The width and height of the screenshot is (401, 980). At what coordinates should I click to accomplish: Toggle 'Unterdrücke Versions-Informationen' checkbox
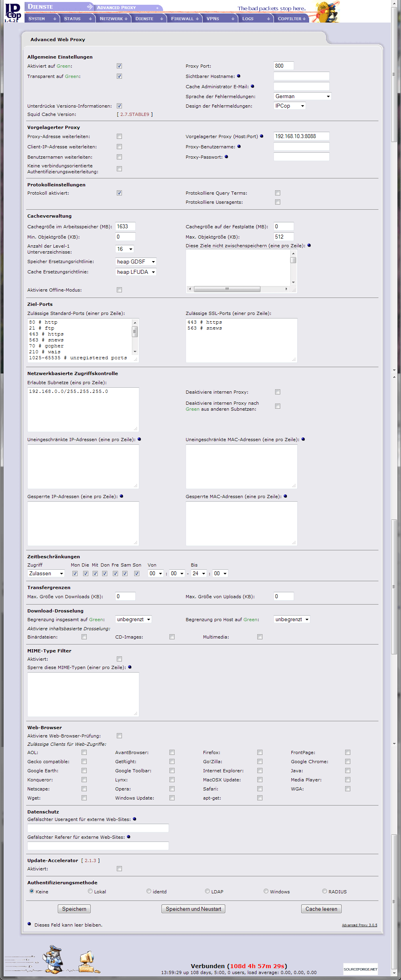(119, 106)
